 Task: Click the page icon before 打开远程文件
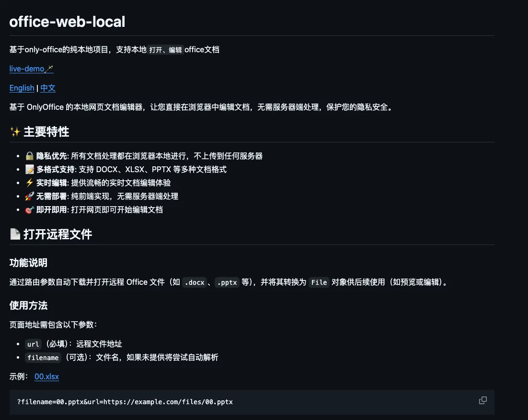coord(15,234)
